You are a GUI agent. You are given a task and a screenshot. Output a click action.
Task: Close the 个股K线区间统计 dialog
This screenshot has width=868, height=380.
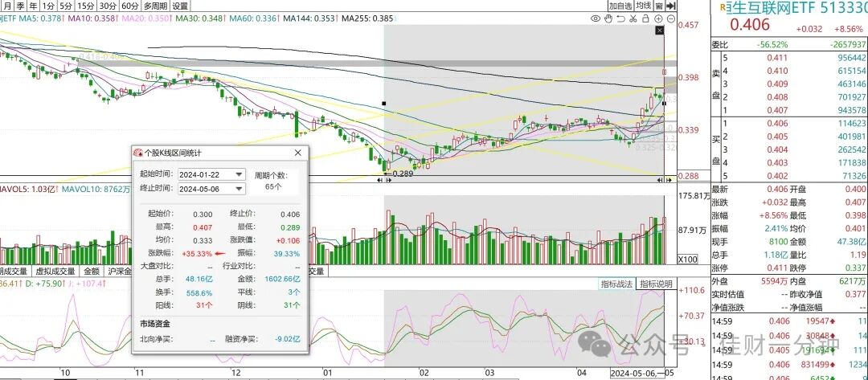pyautogui.click(x=298, y=153)
